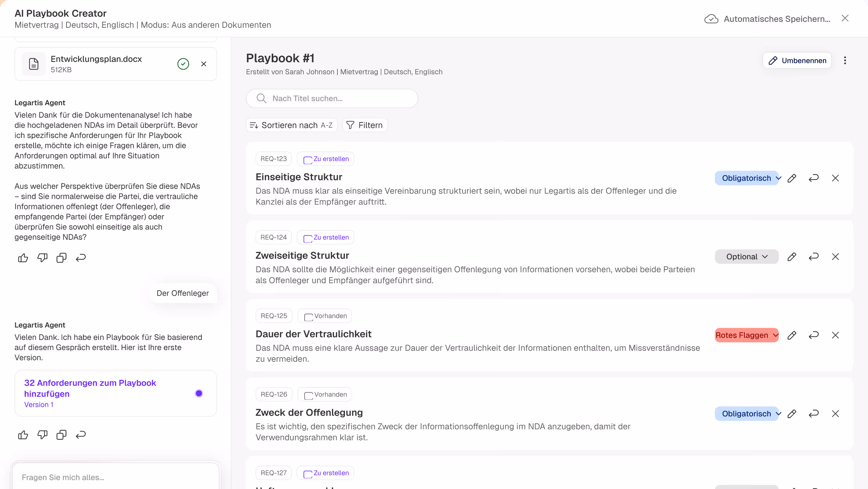Thumbs down the agent's document analysis reply
The width and height of the screenshot is (868, 489).
pyautogui.click(x=42, y=257)
